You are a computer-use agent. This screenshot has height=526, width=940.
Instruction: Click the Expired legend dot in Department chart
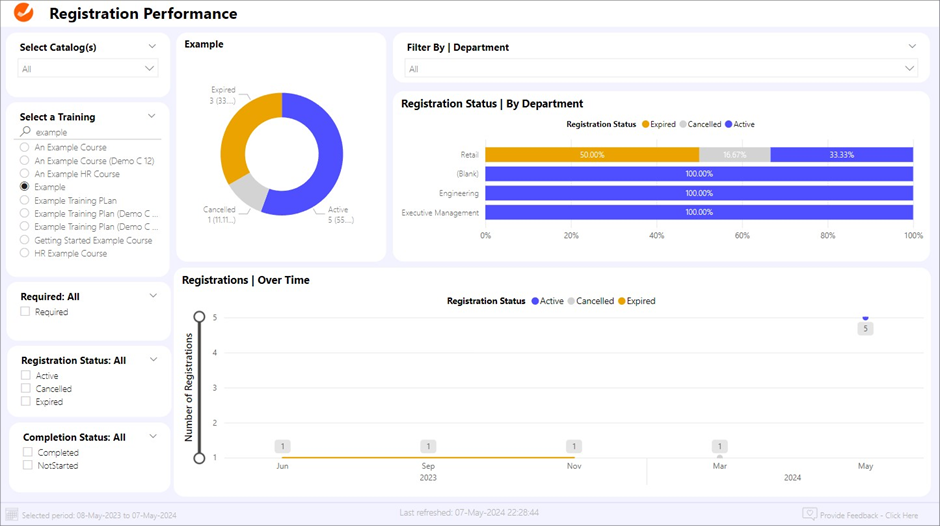[645, 125]
